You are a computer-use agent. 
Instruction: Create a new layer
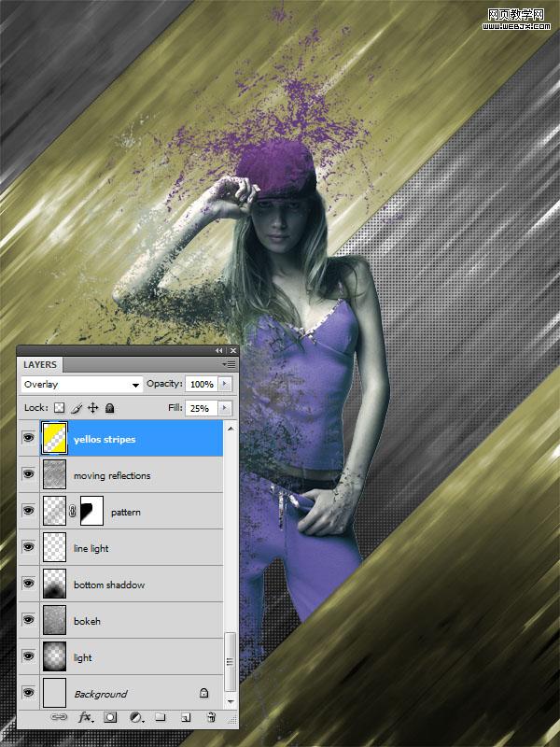coord(186,717)
